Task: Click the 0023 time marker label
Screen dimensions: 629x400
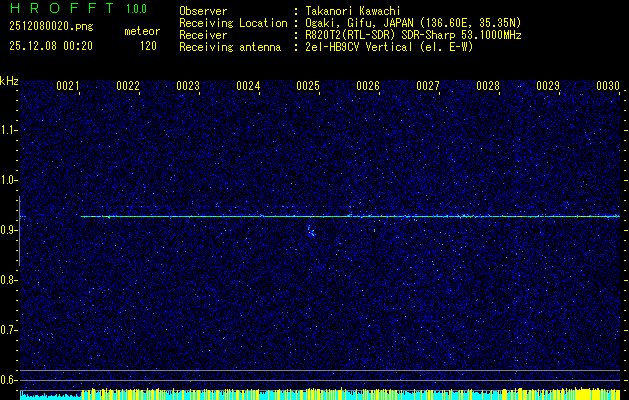Action: click(188, 86)
